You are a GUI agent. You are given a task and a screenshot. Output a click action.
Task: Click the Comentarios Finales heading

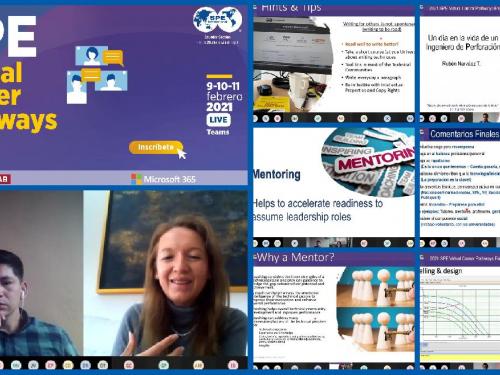click(x=465, y=134)
